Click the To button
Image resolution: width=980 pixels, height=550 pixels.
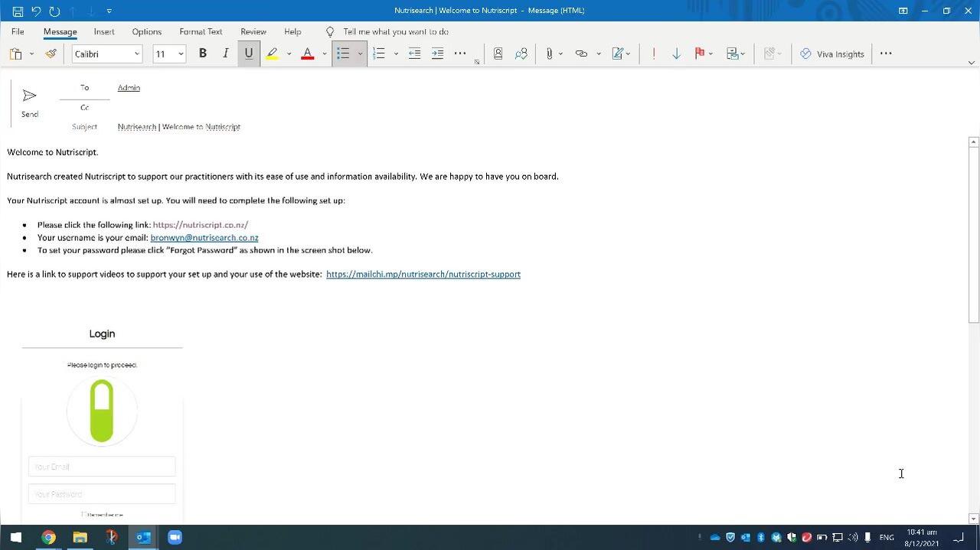tap(84, 88)
